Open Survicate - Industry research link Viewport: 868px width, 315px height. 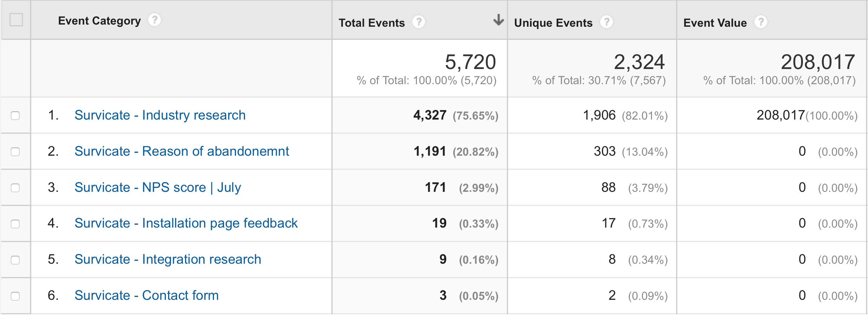(x=160, y=115)
